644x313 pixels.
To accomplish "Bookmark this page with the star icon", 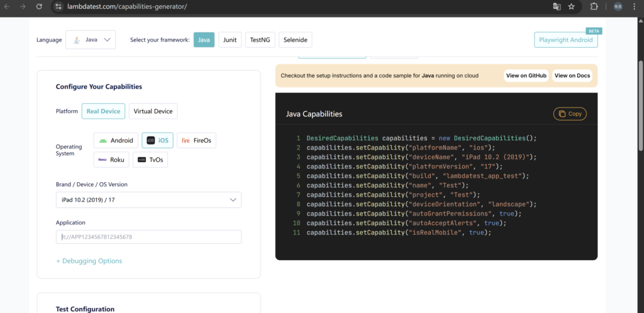I will click(x=571, y=6).
